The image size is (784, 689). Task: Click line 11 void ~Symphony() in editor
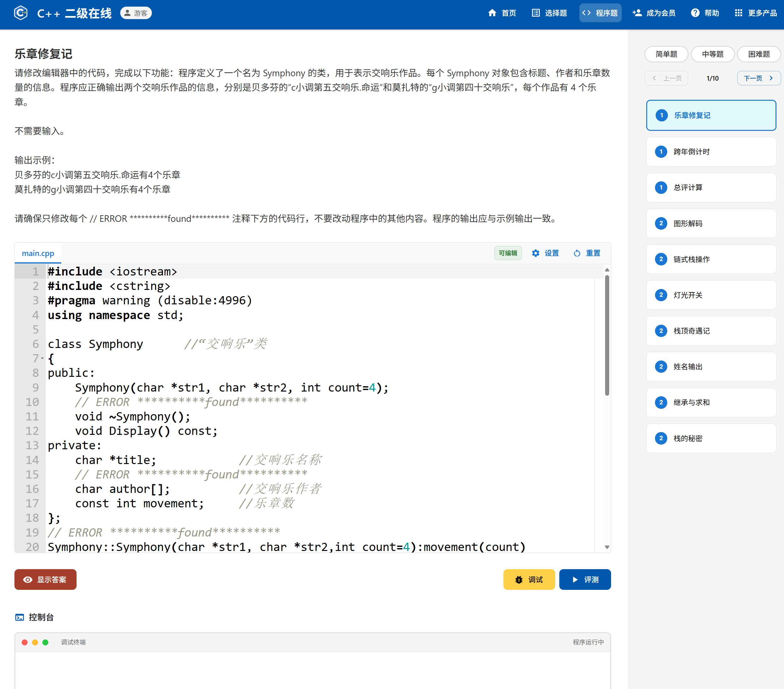pyautogui.click(x=132, y=416)
